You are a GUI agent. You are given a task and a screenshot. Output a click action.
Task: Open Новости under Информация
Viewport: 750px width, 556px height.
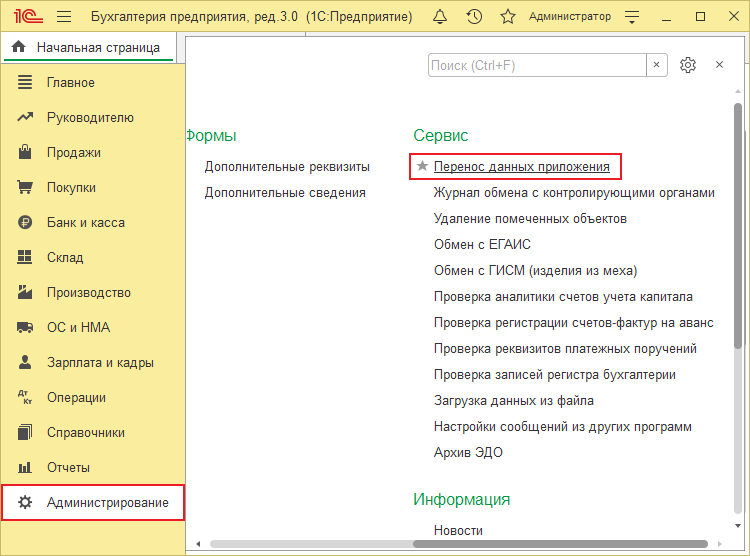click(x=458, y=531)
